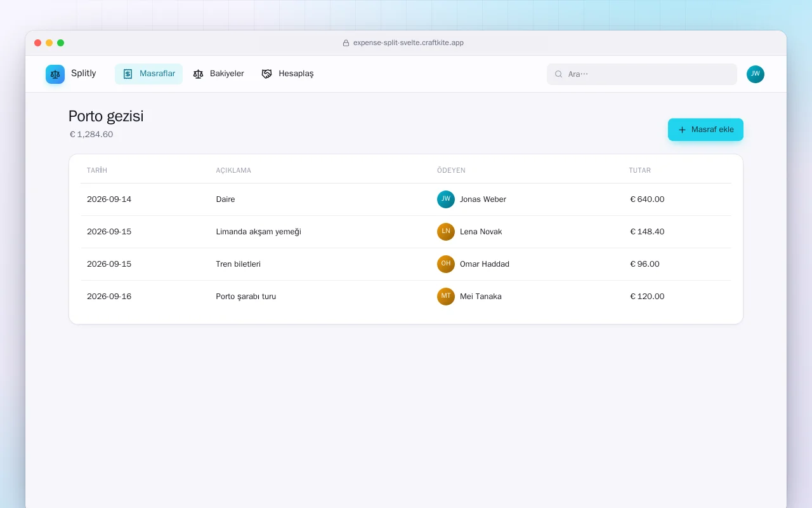Select Lena Novak's LN avatar
Screen dimensions: 812x508
(x=446, y=232)
